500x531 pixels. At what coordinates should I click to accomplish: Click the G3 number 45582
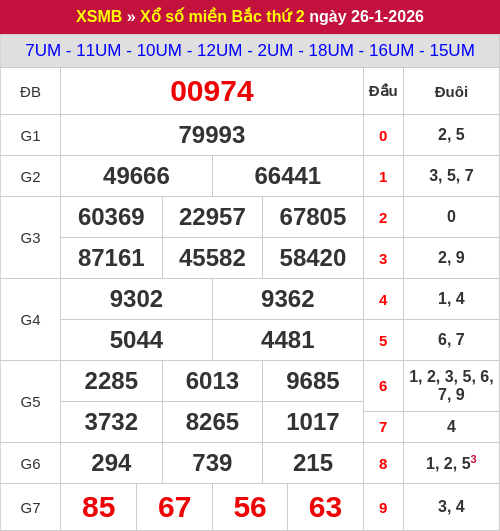point(212,258)
